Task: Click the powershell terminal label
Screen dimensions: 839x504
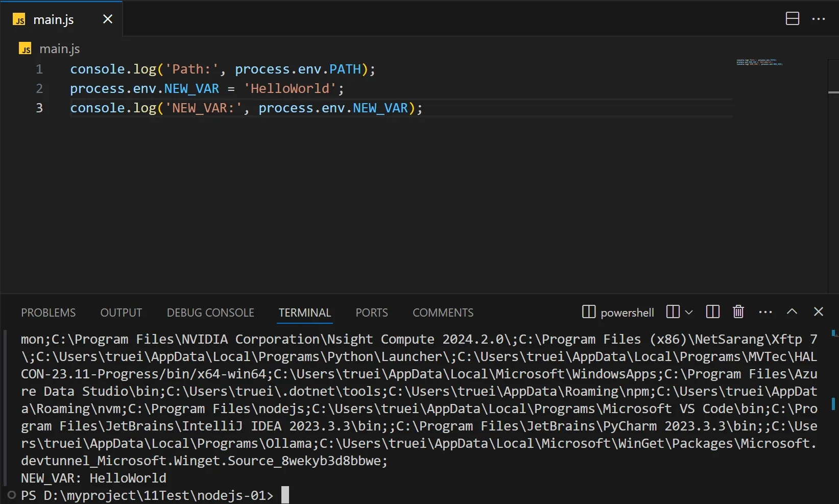Action: click(627, 313)
